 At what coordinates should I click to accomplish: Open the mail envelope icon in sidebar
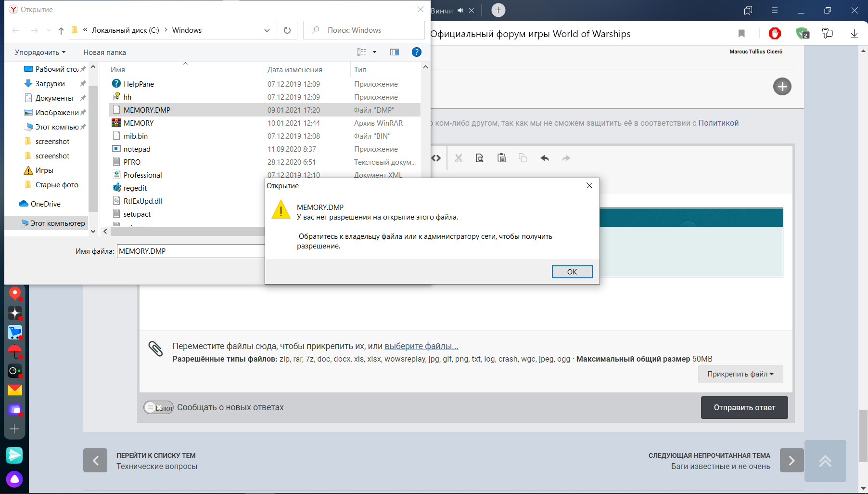click(15, 390)
